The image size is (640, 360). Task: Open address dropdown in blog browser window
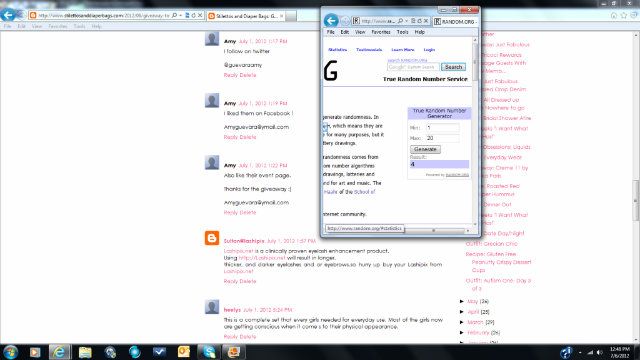(180, 16)
